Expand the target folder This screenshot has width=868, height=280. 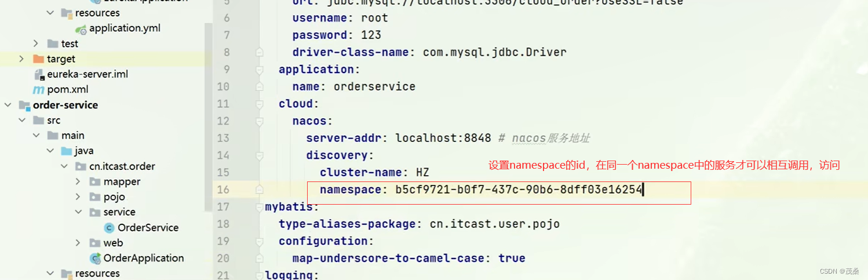tap(21, 59)
